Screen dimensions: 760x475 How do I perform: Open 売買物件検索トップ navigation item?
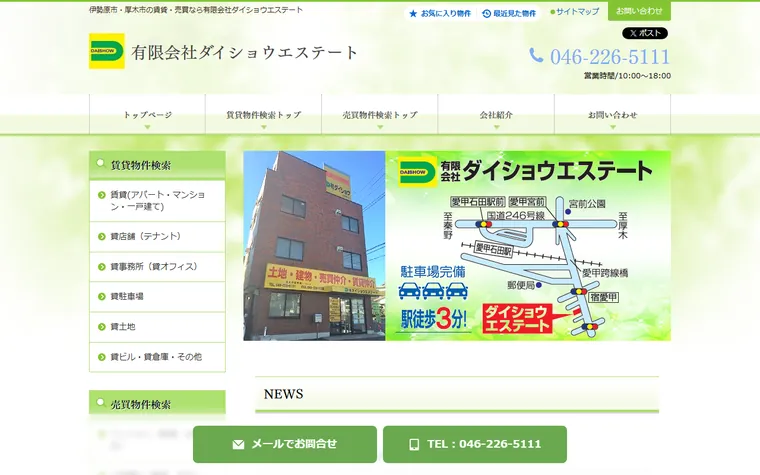click(x=380, y=115)
